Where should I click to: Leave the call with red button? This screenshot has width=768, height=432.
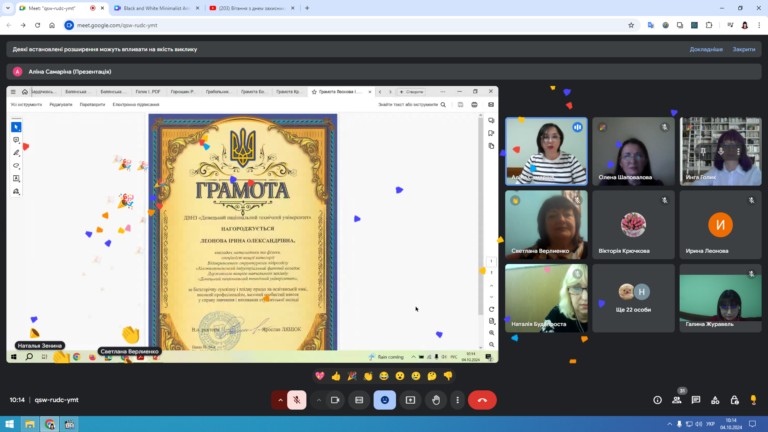[482, 400]
